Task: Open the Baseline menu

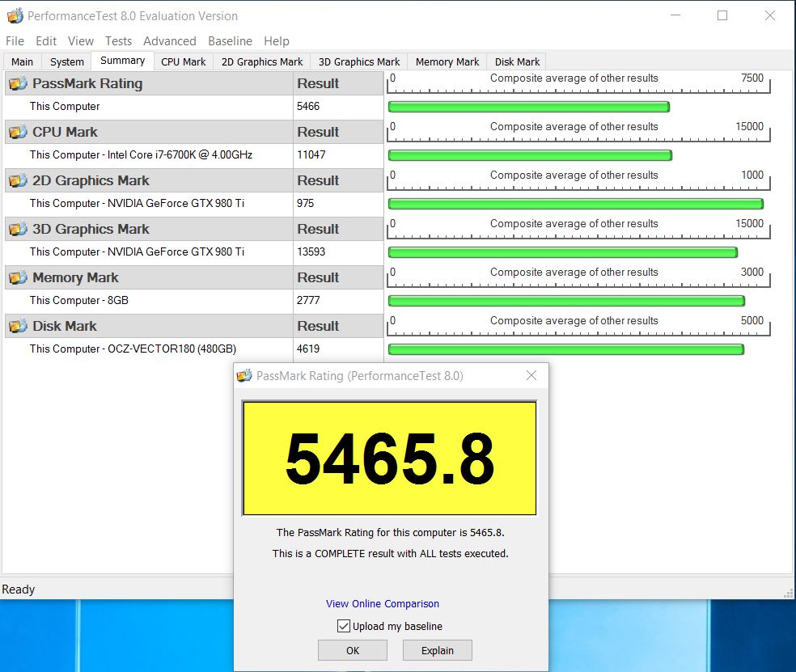Action: 230,41
